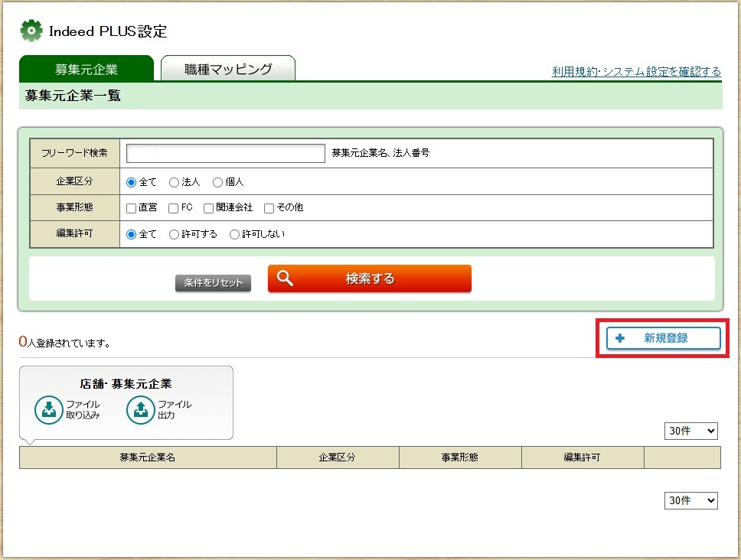
Task: Select the 法人 radio button
Action: (174, 182)
